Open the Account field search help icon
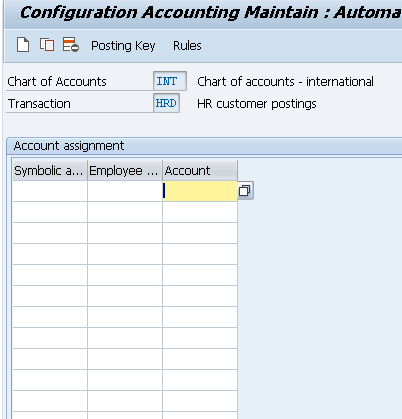The height and width of the screenshot is (419, 402). (x=245, y=191)
